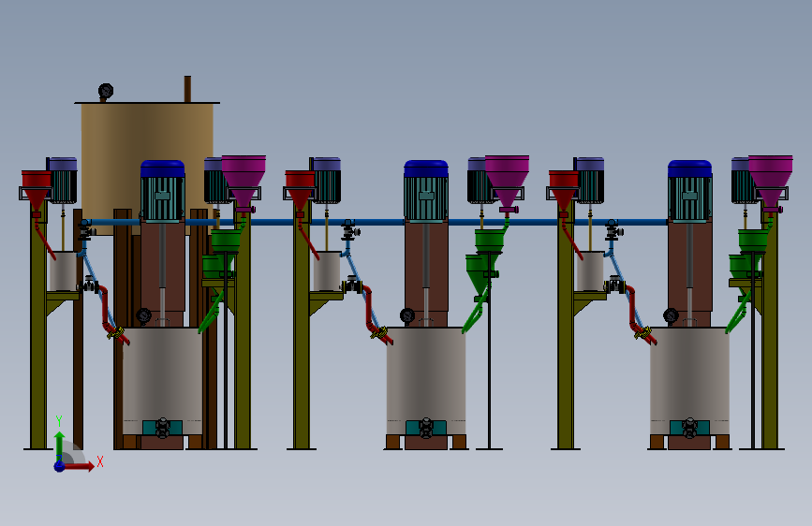The image size is (812, 526).
Task: Select the upper green hopper on the middle unit
Action: [490, 241]
